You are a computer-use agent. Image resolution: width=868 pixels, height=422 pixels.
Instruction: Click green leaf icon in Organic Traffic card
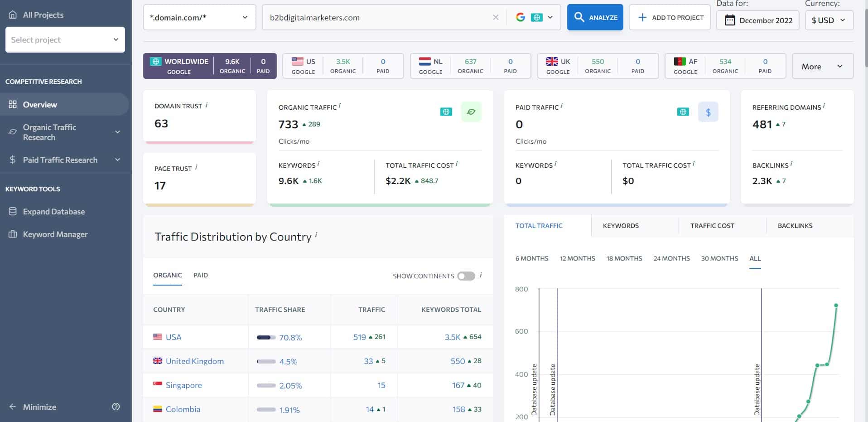(x=471, y=112)
